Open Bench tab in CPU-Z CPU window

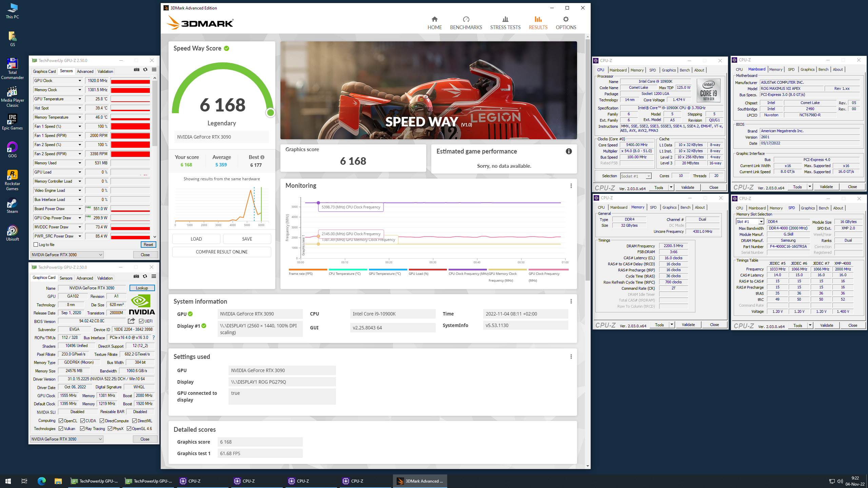[x=685, y=70]
